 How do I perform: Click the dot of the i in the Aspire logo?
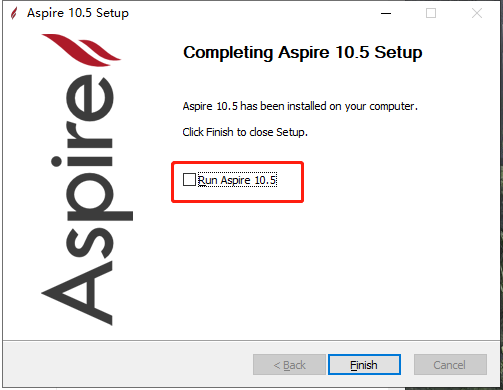click(x=56, y=161)
